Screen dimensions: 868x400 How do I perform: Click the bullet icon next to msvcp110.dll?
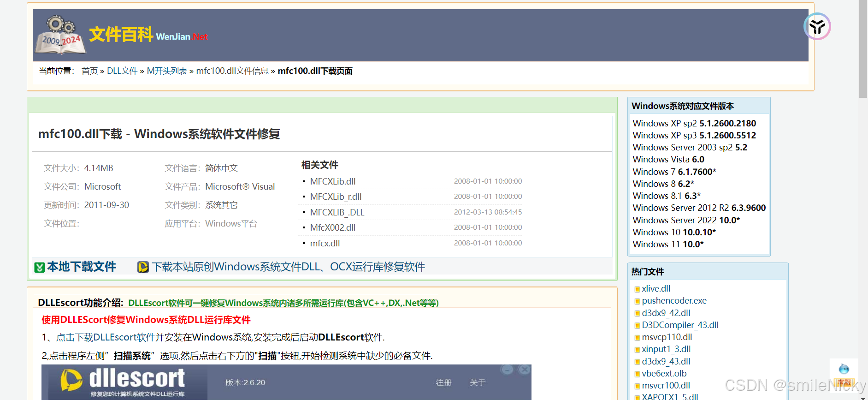coord(637,338)
